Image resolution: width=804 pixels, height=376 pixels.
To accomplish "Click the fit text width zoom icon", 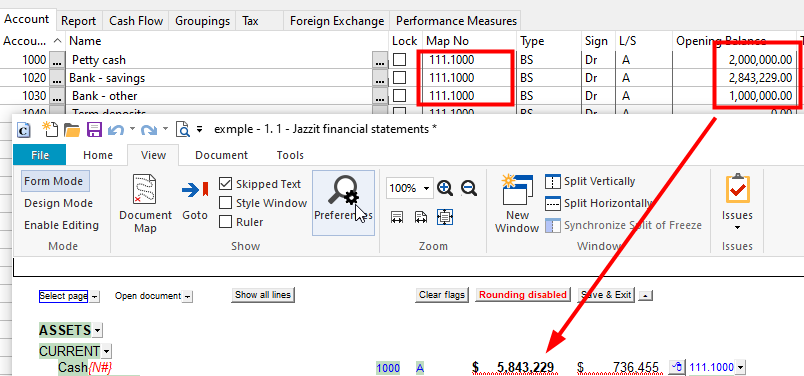I will [421, 217].
